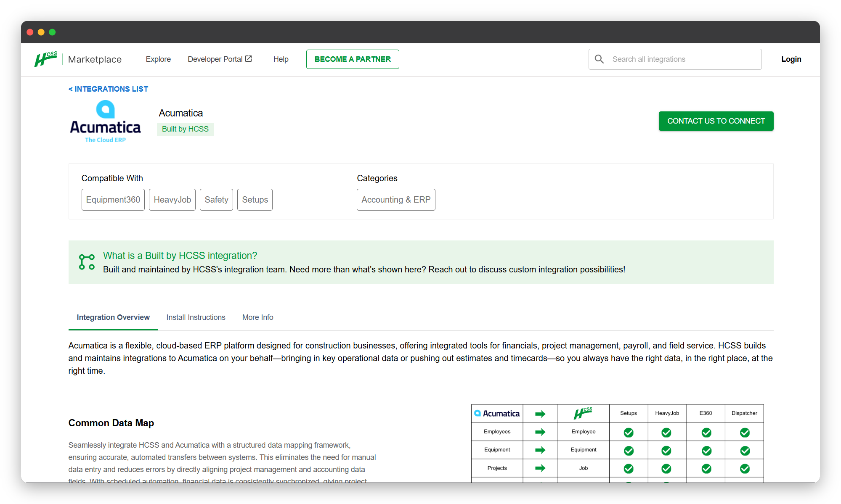841x504 pixels.
Task: Go back to the Integrations List
Action: (108, 89)
